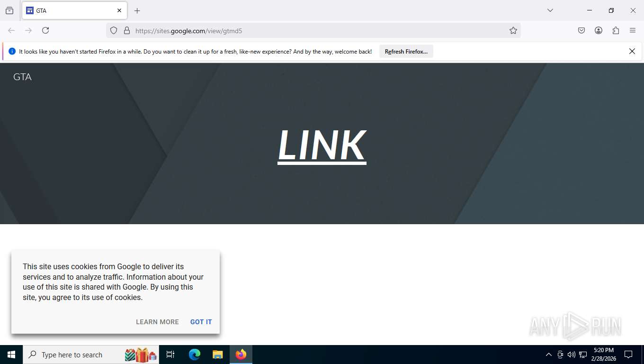Open Extensions puzzle icon

(616, 30)
